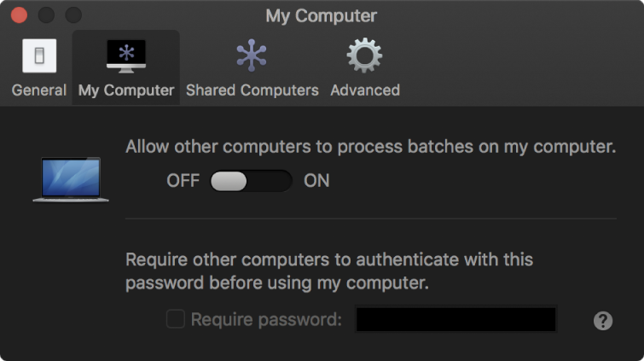
Task: Close the My Computer preferences window
Action: coord(19,15)
